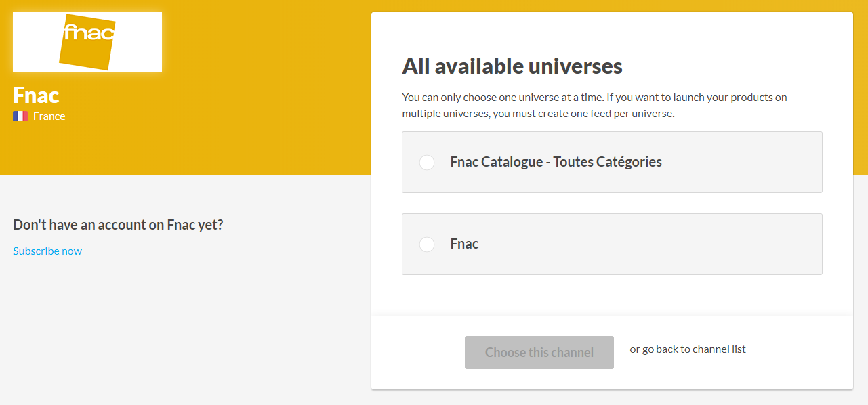Select the plain Fnac universe radio button
This screenshot has width=868, height=405.
[427, 244]
